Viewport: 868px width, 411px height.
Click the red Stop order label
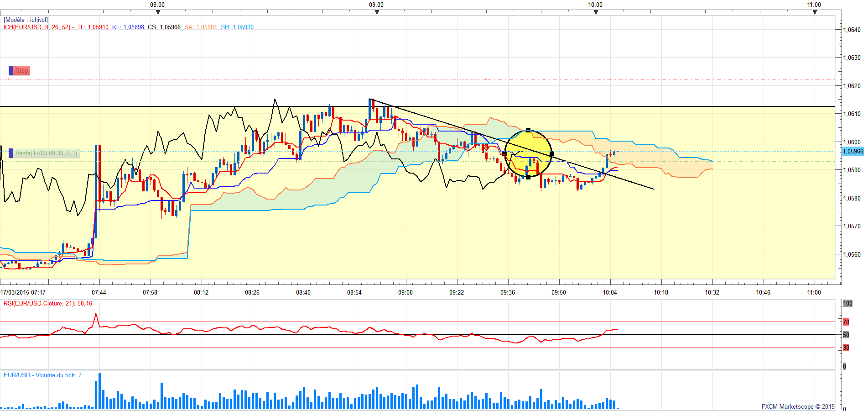(21, 71)
